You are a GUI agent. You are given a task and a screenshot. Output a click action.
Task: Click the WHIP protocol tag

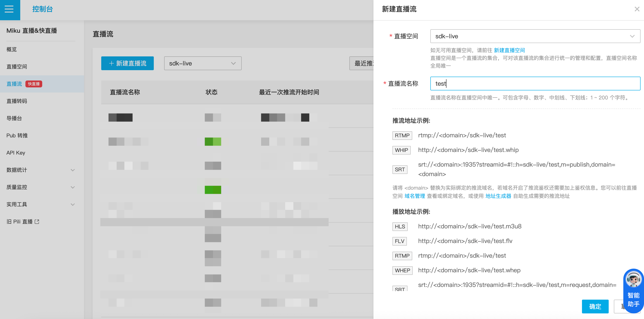(x=401, y=150)
